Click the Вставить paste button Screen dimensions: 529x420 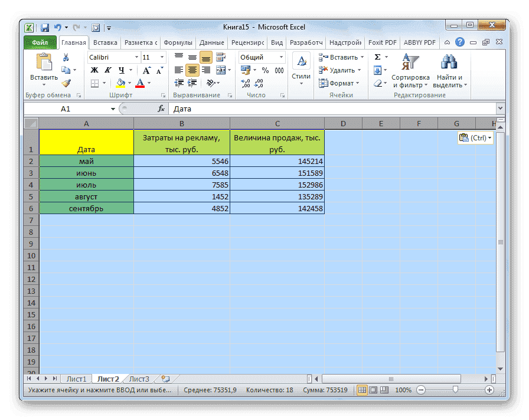pyautogui.click(x=44, y=65)
